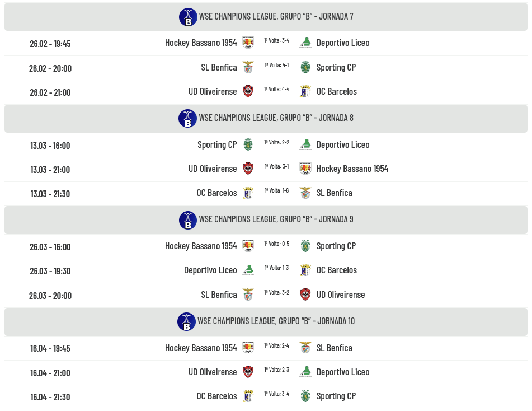Click the '26.03 - 20:00' match time

[x=50, y=296]
